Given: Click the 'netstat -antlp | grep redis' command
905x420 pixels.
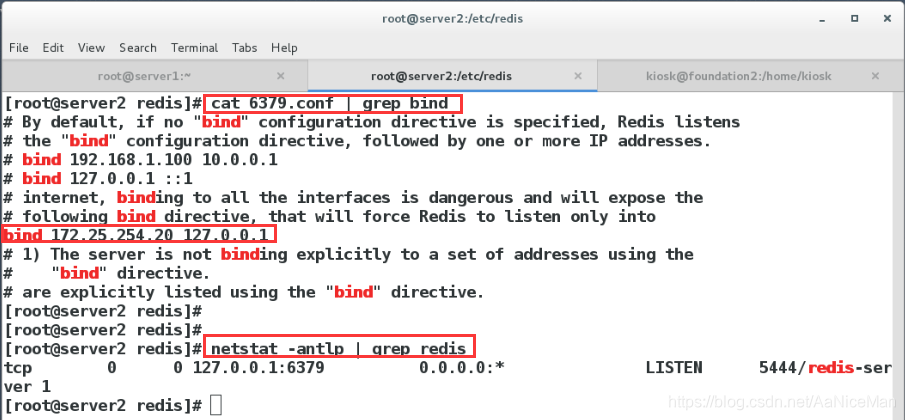Looking at the screenshot, I should tap(338, 348).
